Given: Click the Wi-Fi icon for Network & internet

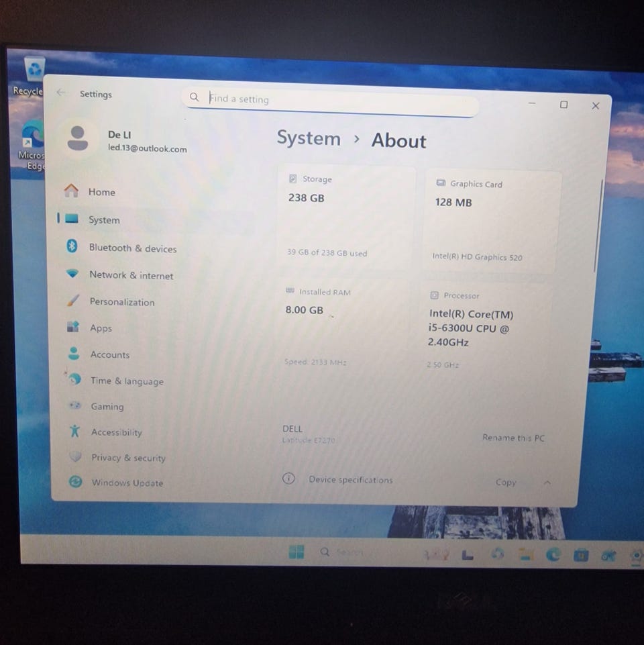Looking at the screenshot, I should point(72,274).
